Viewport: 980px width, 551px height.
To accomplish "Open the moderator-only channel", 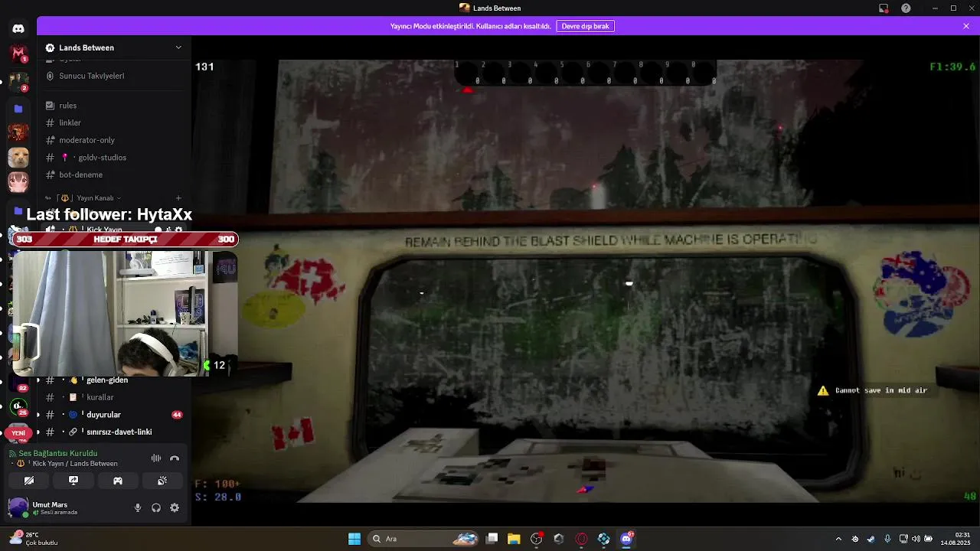I will point(114,140).
